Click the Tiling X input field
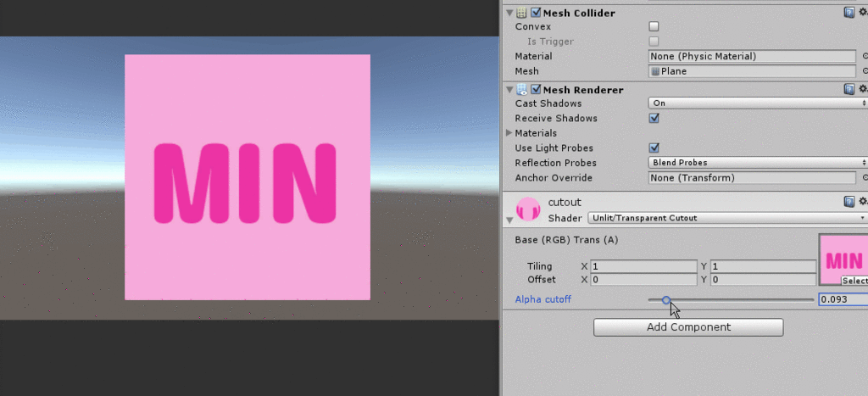Viewport: 868px width, 396px height. coord(643,266)
